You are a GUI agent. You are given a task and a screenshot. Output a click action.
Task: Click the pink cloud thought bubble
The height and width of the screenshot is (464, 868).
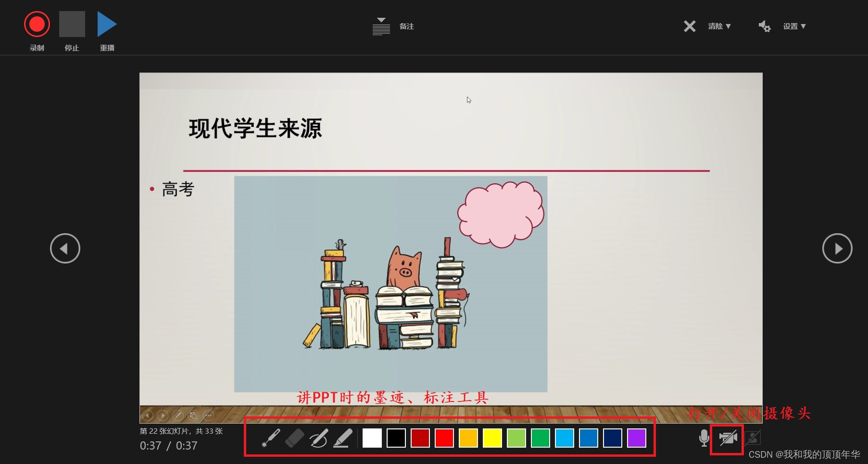coord(501,214)
